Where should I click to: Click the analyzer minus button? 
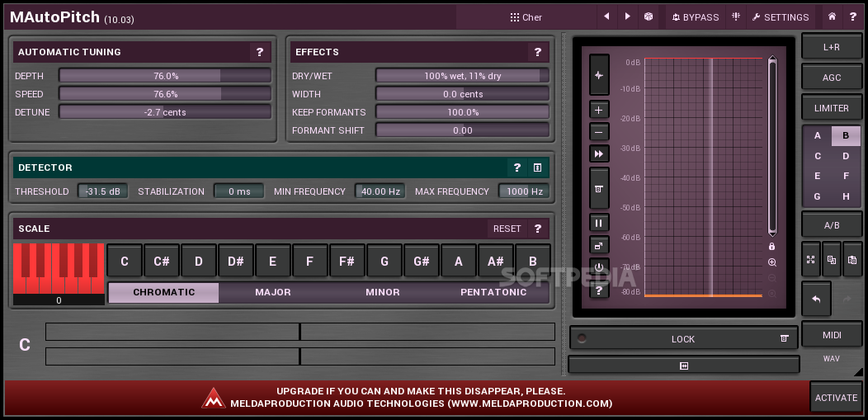599,132
